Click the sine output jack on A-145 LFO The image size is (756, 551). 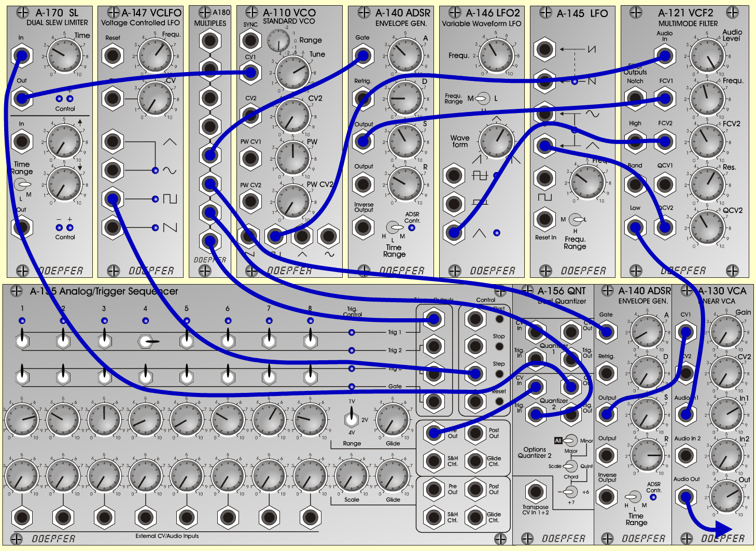tap(544, 113)
